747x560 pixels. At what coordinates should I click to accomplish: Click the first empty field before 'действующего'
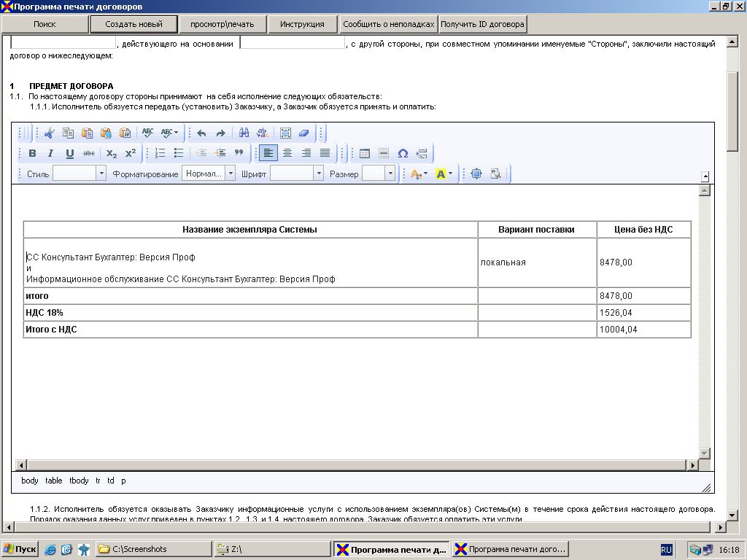[x=63, y=43]
